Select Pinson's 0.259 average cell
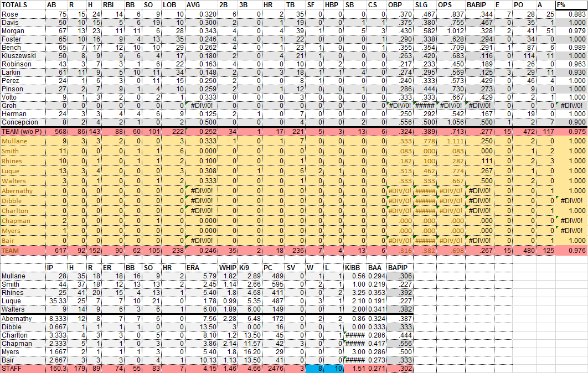The width and height of the screenshot is (588, 373). (202, 89)
